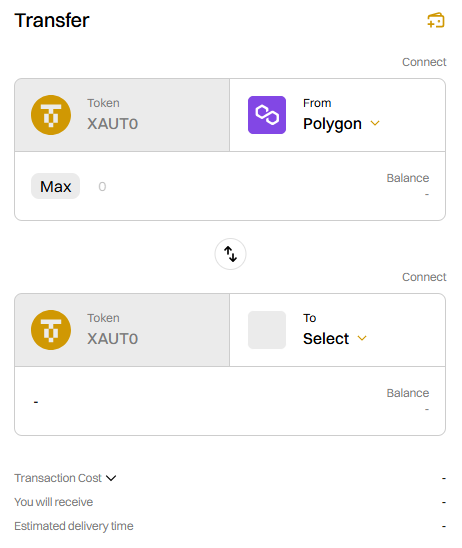This screenshot has height=548, width=462.
Task: Click the XAUT0 token icon in source panel
Action: [x=51, y=115]
